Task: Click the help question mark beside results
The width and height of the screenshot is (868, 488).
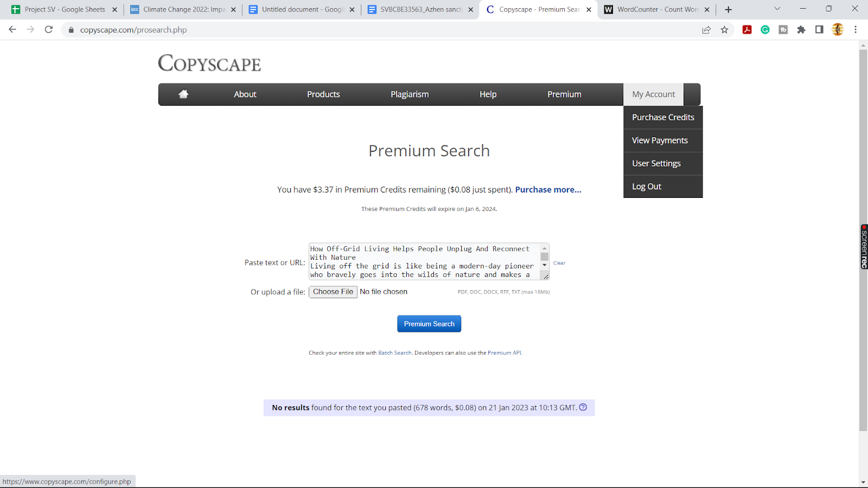Action: click(583, 407)
